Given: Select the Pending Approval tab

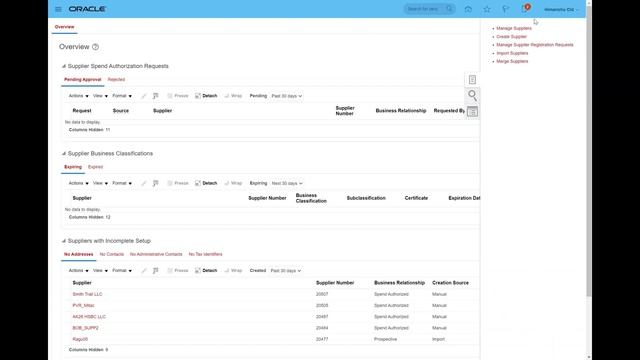Looking at the screenshot, I should 82,80.
